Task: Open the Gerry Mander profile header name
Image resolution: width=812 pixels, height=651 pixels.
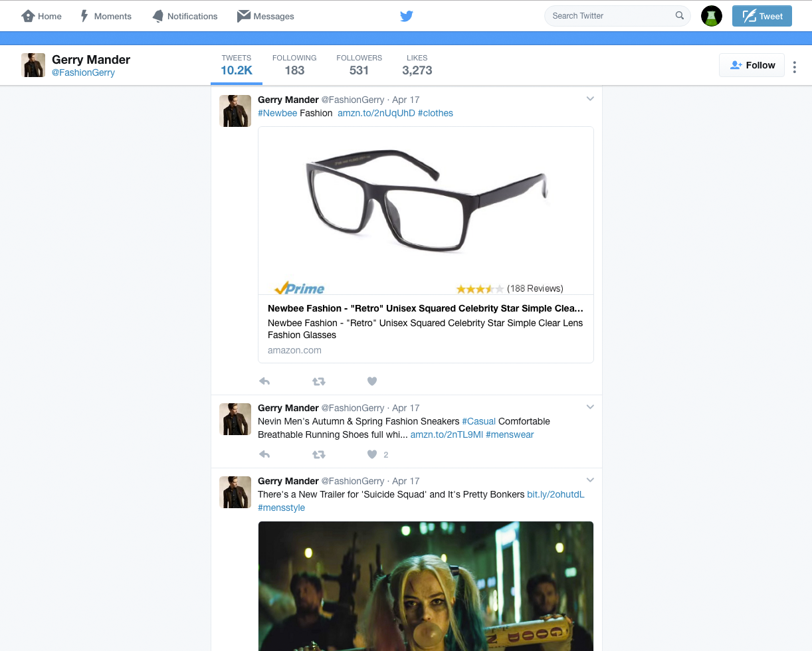Action: pos(91,59)
